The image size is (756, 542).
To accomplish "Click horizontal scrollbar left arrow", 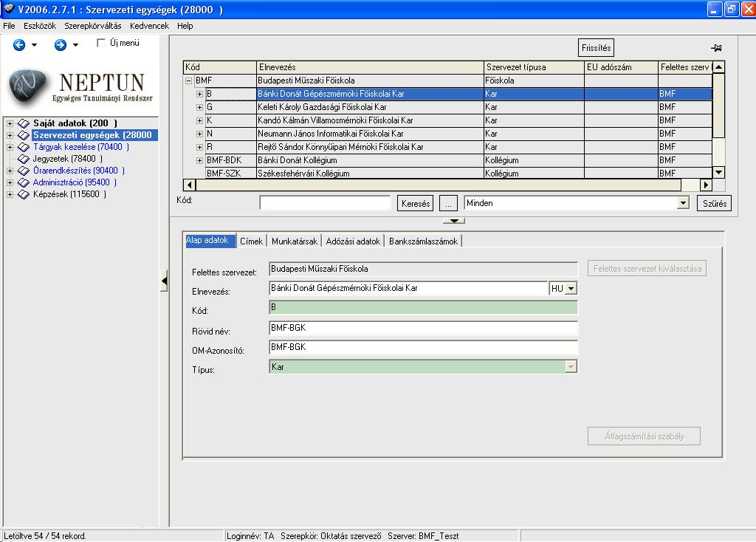I will click(190, 185).
